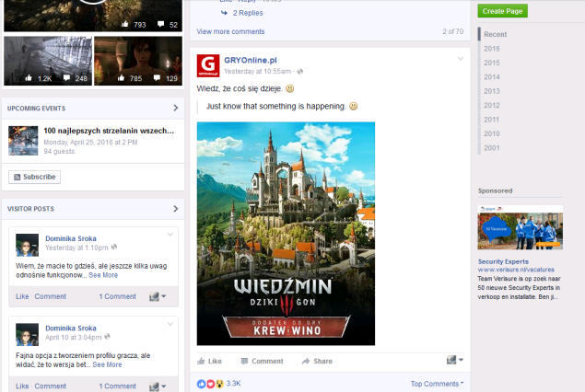The height and width of the screenshot is (392, 585).
Task: Like Dominika's Yesterday at 1:10pm post
Action: pos(22,296)
